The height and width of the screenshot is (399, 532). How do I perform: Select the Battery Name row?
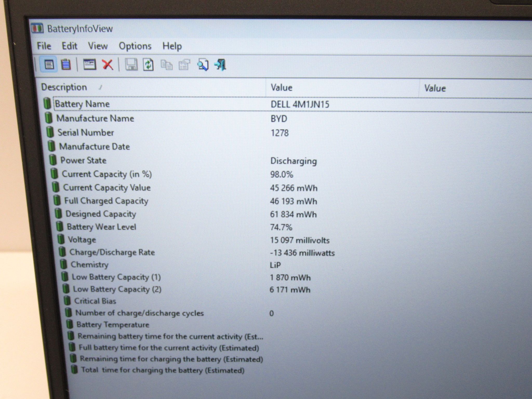click(287, 104)
